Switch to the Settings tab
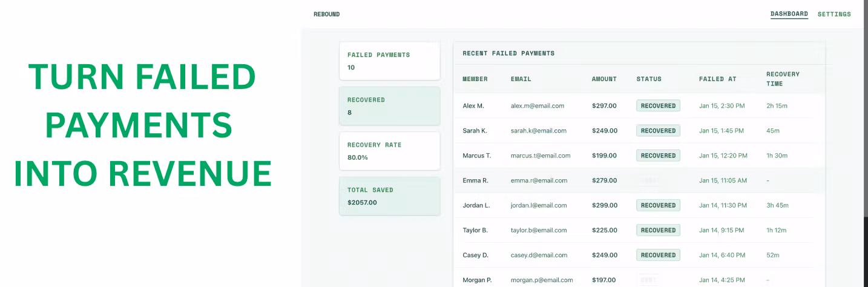 (x=834, y=14)
